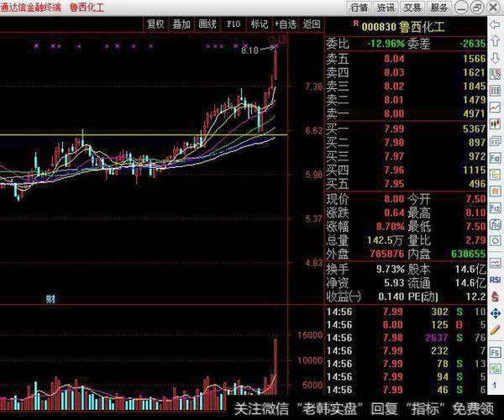Image resolution: width=504 pixels, height=420 pixels.
Task: Open the 服务 menu
Action: click(438, 8)
